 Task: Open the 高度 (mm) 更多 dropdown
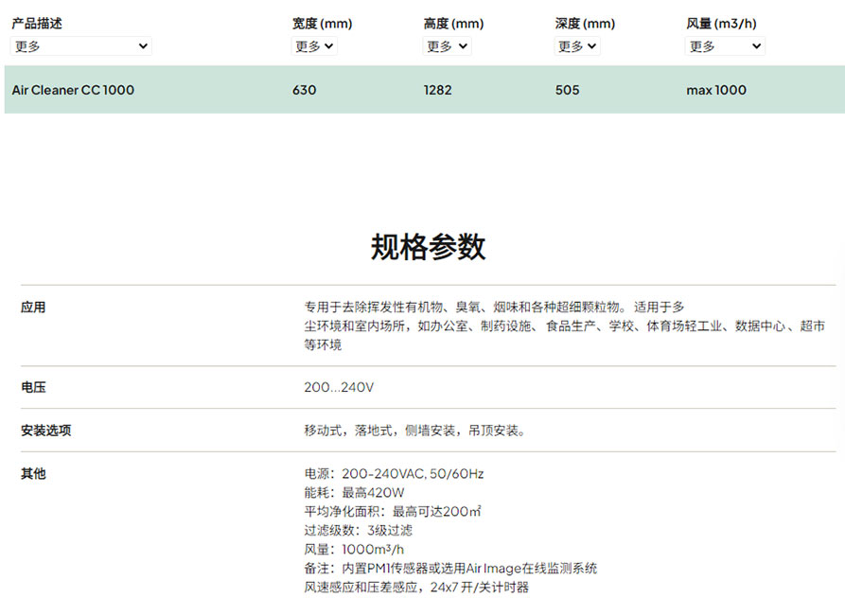(447, 46)
